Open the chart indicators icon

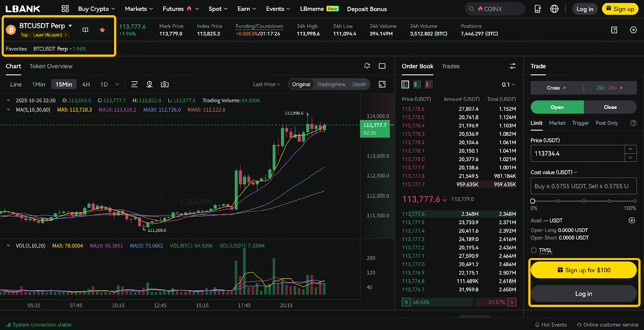[x=134, y=84]
